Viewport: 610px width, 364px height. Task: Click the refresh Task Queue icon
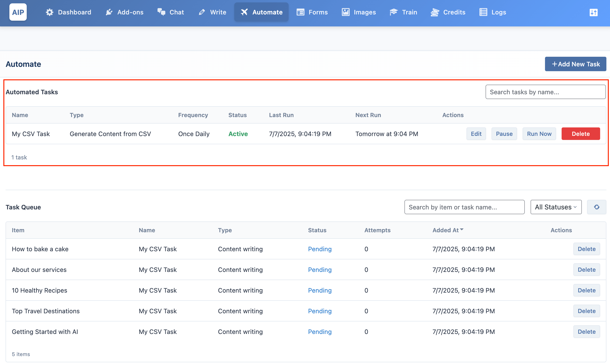pos(597,207)
